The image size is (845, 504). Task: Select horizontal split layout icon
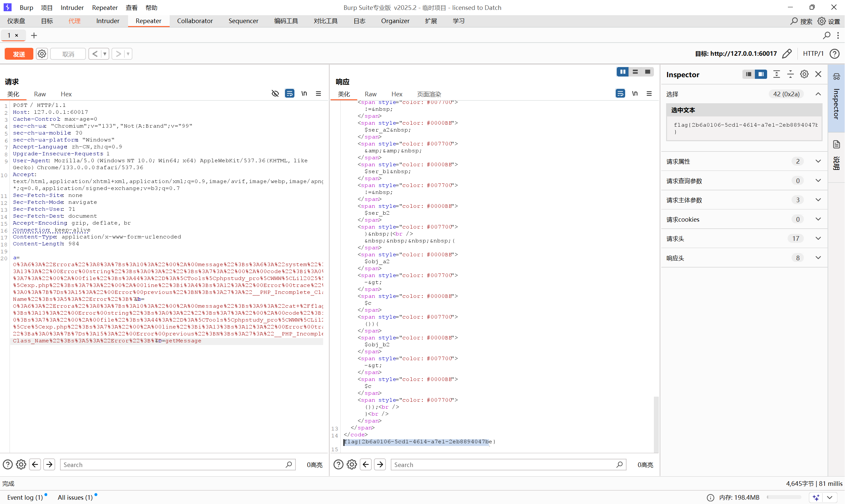coord(635,72)
